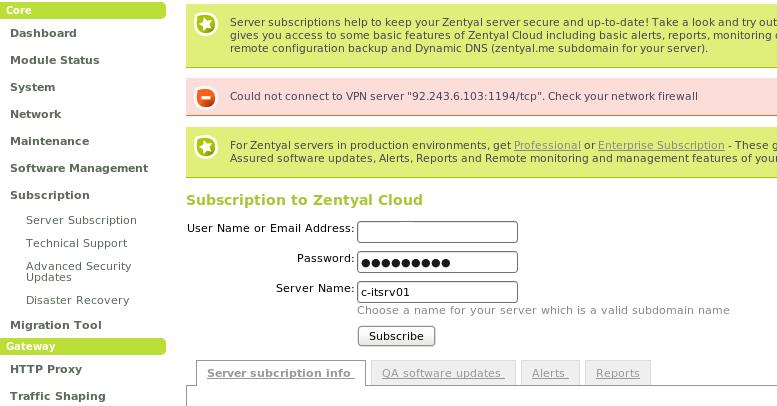Follow the Enterprise Subscription link

(x=661, y=145)
